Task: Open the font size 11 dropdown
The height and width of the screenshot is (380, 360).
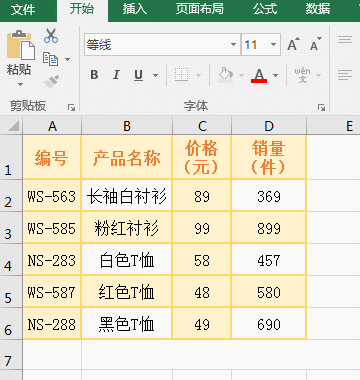Action: 273,45
